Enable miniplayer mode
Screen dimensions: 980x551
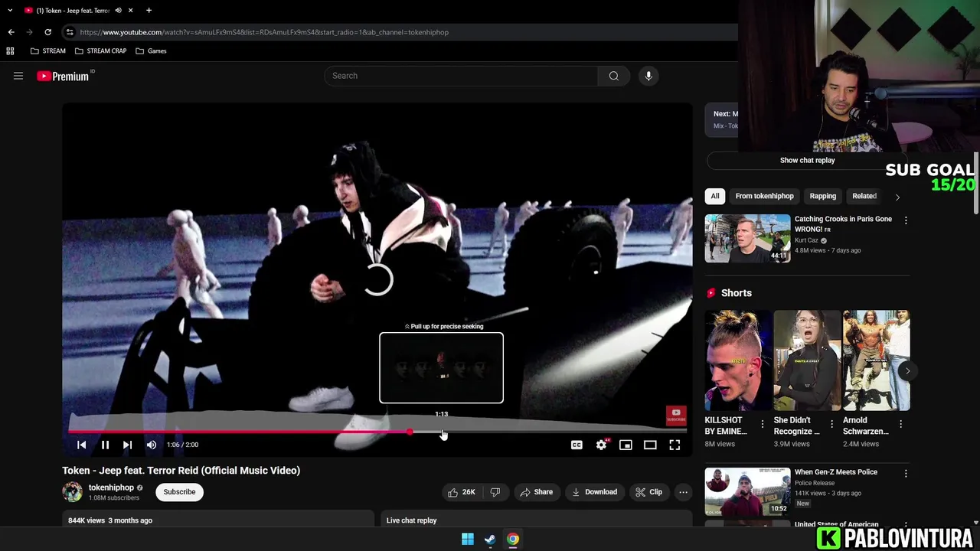pyautogui.click(x=626, y=445)
